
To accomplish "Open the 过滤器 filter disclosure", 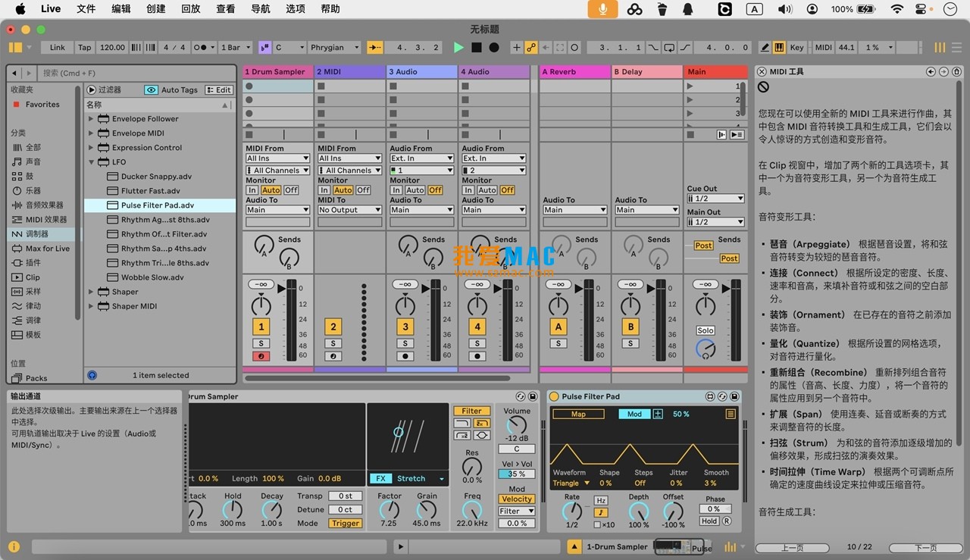I will [92, 89].
